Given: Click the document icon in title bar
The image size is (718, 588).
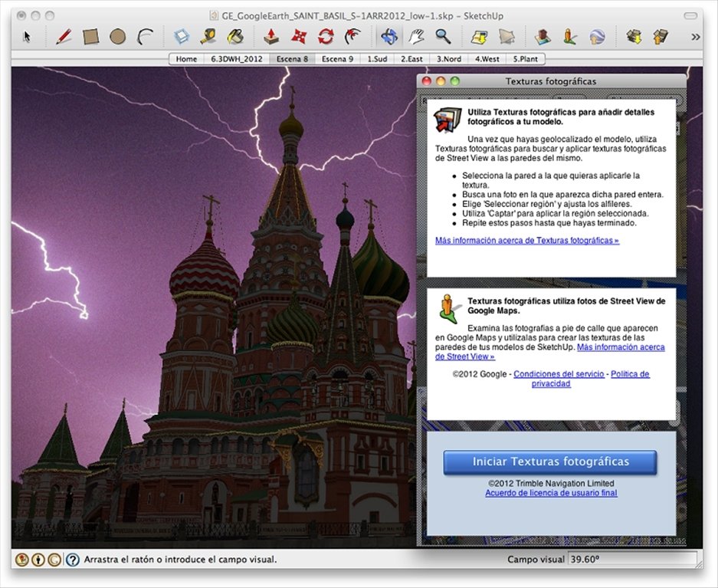Looking at the screenshot, I should click(213, 15).
